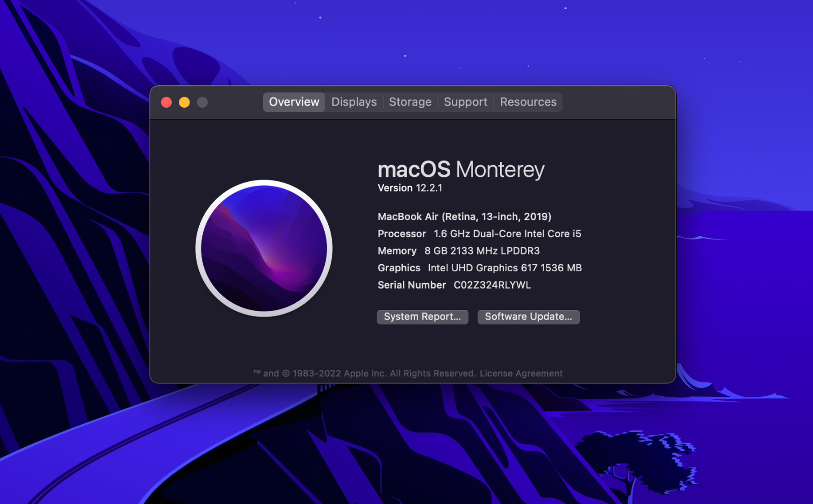Open the Displays tab

[x=354, y=102]
